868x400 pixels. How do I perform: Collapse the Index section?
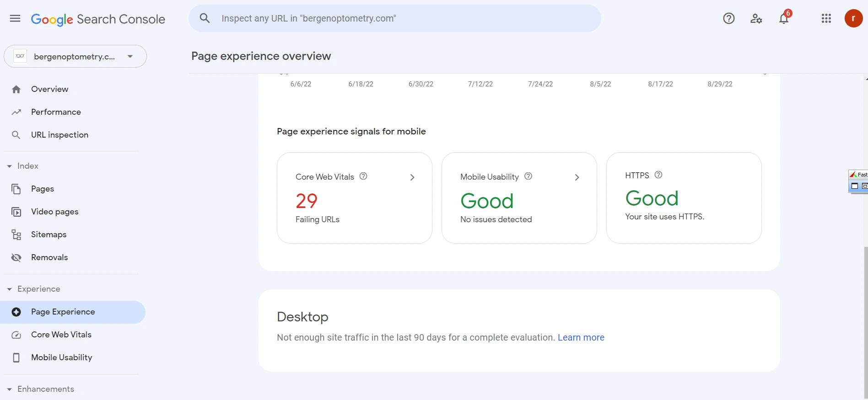(x=9, y=166)
